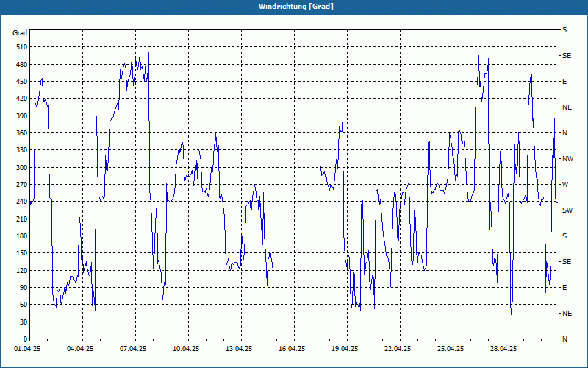Click the date label 10.04.25
This screenshot has width=588, height=368.
186,349
